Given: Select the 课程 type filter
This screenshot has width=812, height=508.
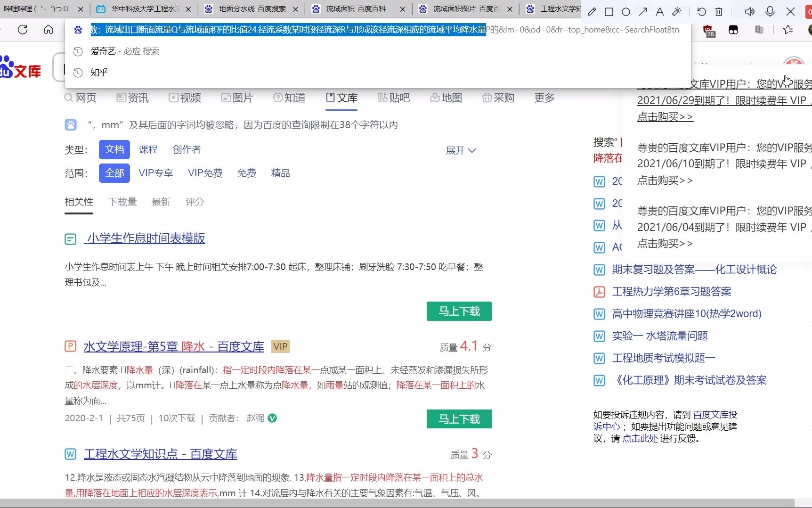Looking at the screenshot, I should (x=148, y=149).
